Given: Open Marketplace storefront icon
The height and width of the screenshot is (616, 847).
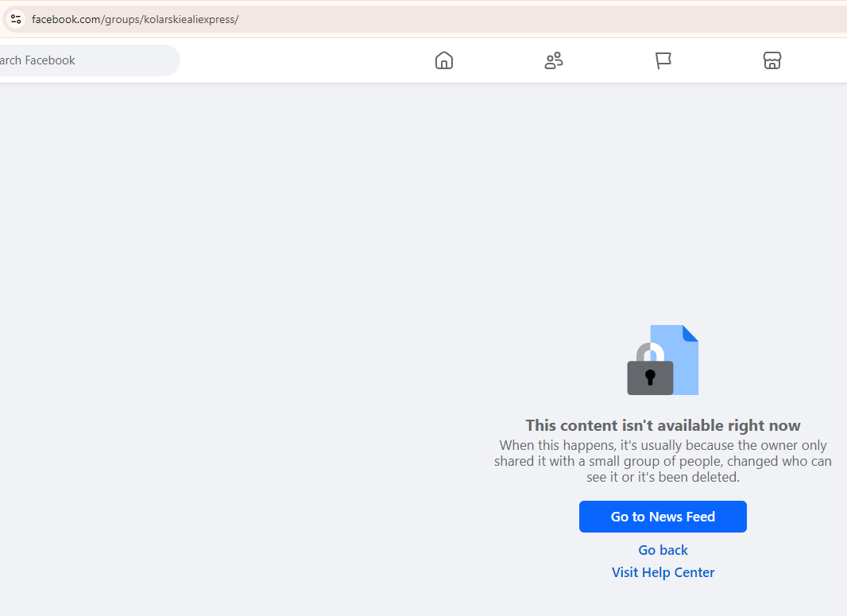Looking at the screenshot, I should 772,60.
